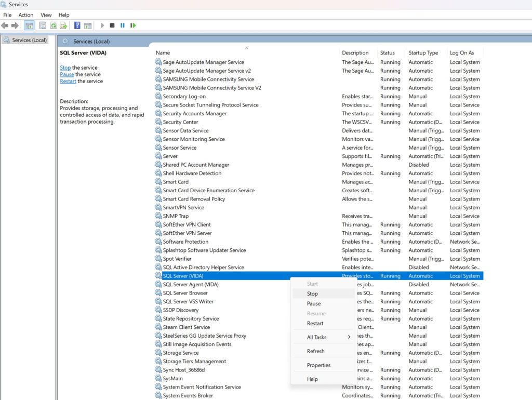Click the Stop the service link

pos(65,68)
